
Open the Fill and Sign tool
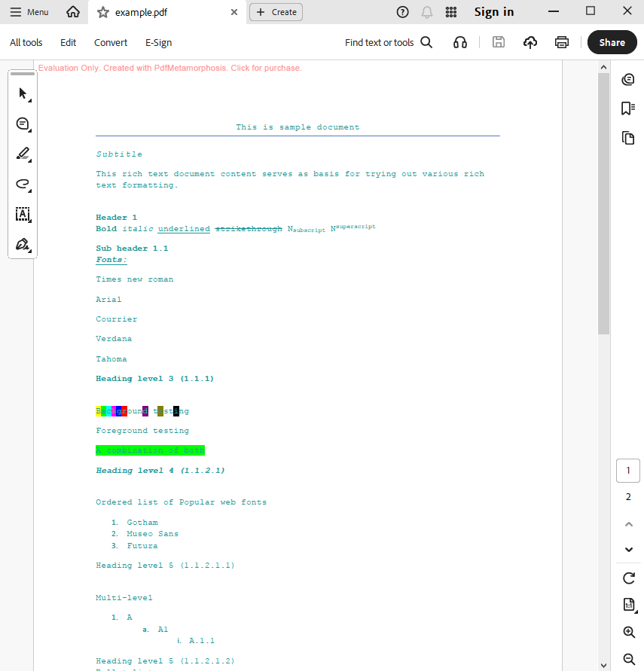coord(23,244)
